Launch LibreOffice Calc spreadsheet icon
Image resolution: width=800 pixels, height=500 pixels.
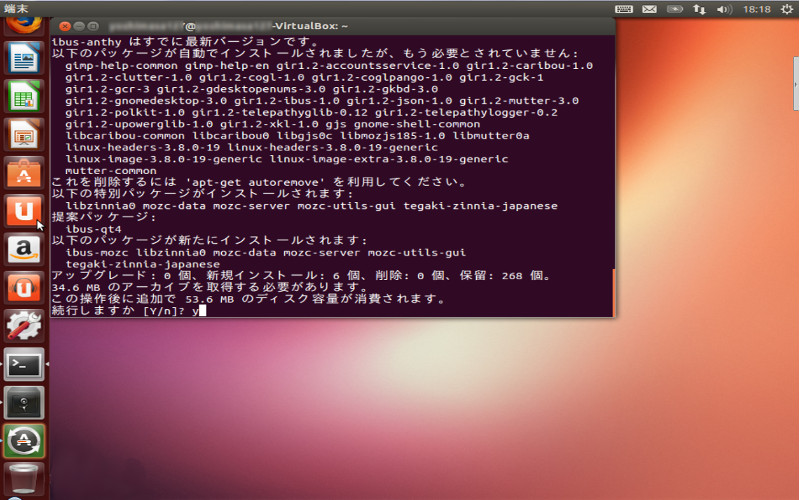pyautogui.click(x=23, y=96)
